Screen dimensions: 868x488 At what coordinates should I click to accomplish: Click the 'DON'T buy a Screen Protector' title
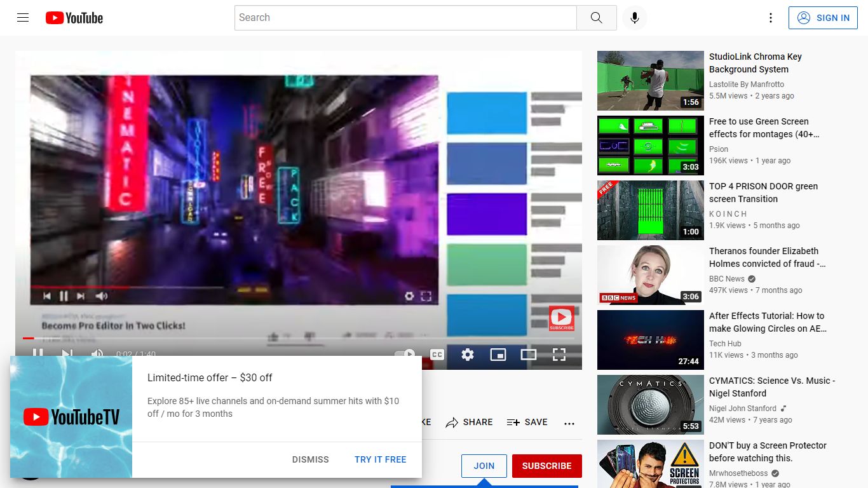pyautogui.click(x=768, y=452)
